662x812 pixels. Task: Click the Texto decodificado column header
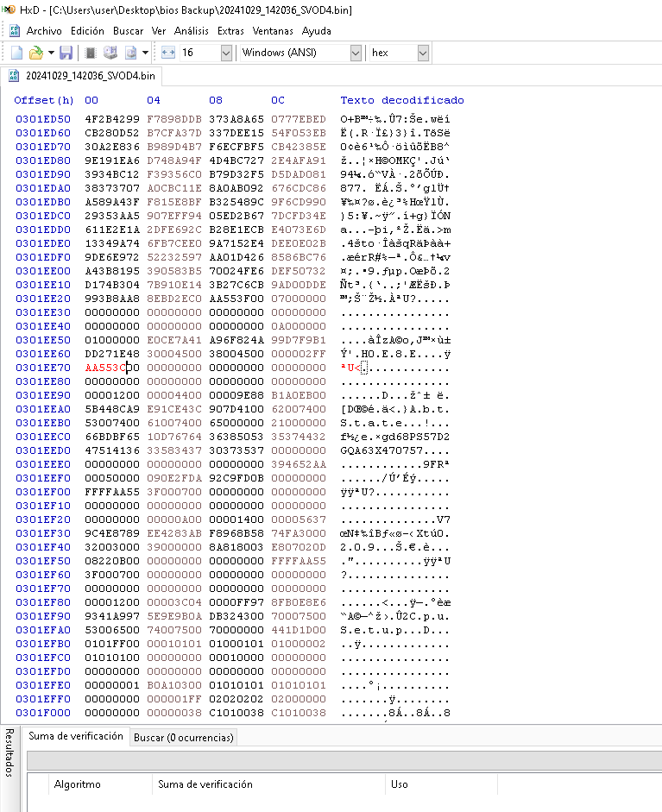(402, 100)
